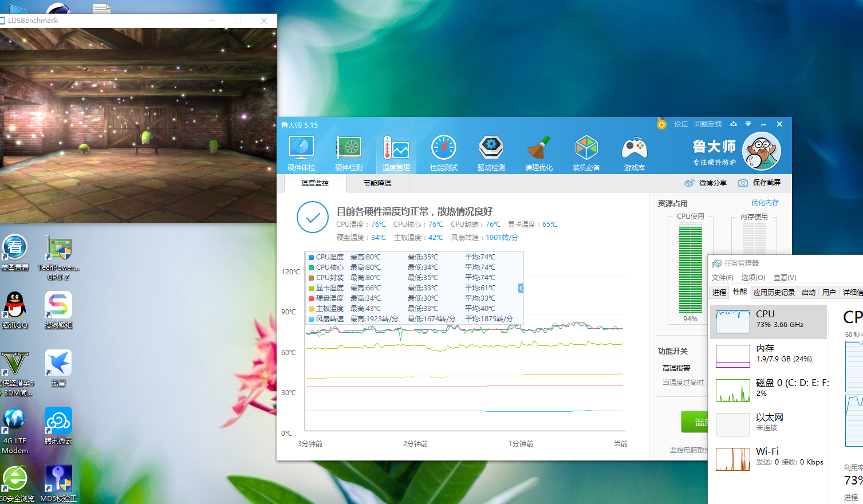The height and width of the screenshot is (504, 863).
Task: Click the green 温 button in Ludashi
Action: coord(695,422)
